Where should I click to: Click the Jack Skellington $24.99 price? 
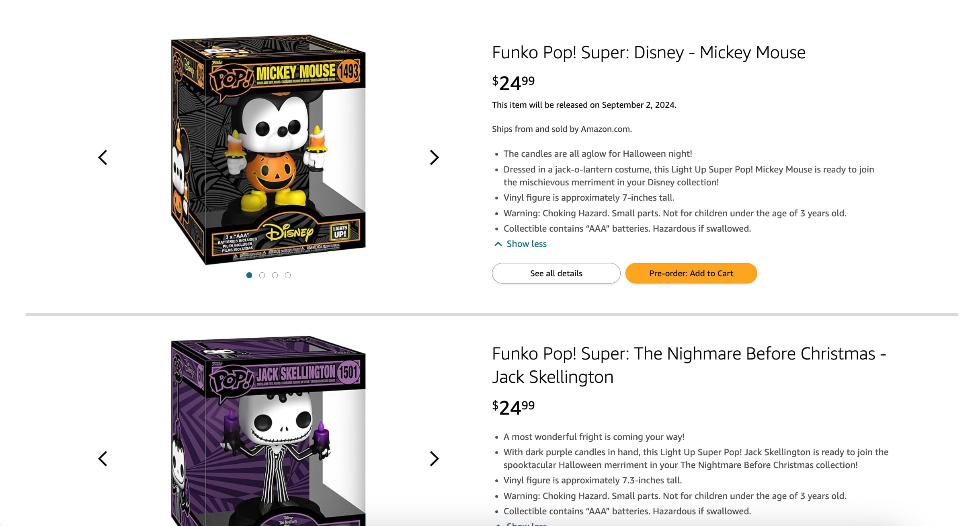click(x=513, y=407)
